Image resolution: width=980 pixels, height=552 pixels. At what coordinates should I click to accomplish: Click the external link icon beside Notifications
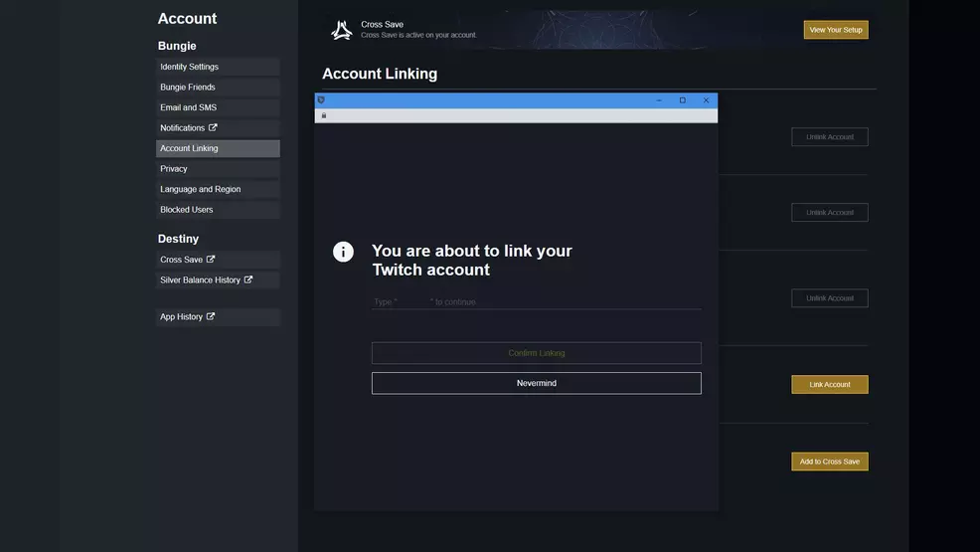pyautogui.click(x=213, y=127)
